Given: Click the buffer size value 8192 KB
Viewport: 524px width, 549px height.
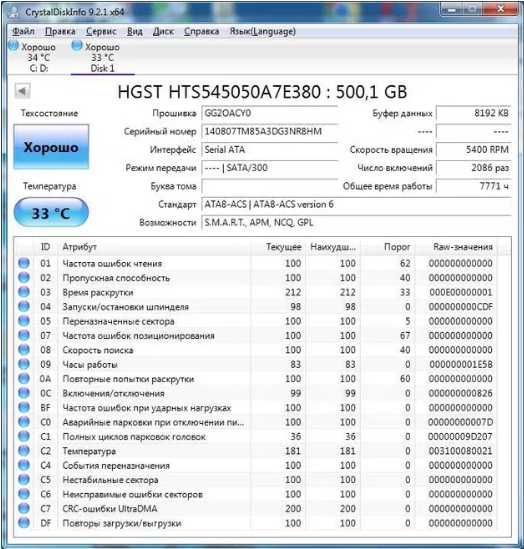Looking at the screenshot, I should point(474,113).
